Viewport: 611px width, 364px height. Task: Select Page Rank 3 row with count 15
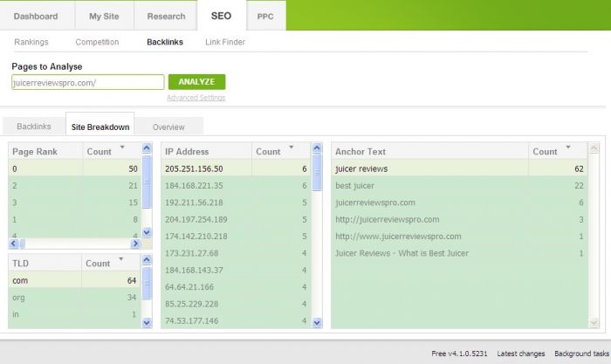[75, 203]
